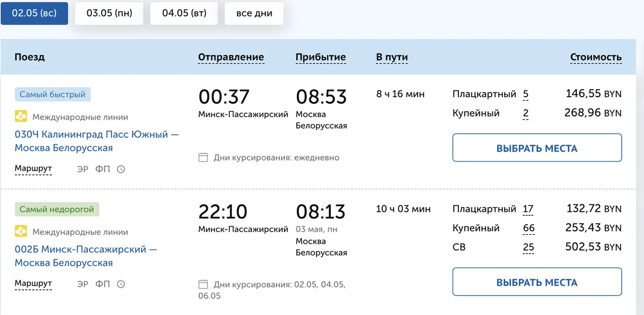This screenshot has height=315, width=644.
Task: Click the calendar icon beside 'ежедневно' schedule
Action: click(x=203, y=158)
